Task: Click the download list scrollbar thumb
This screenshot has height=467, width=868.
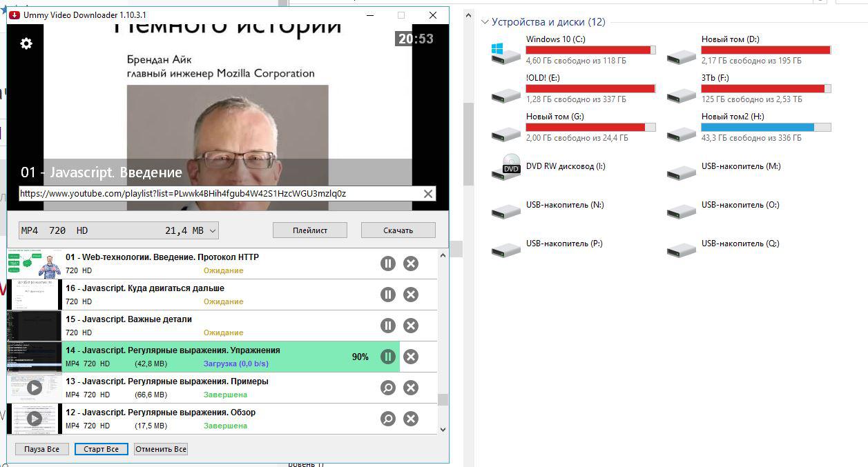Action: (443, 400)
